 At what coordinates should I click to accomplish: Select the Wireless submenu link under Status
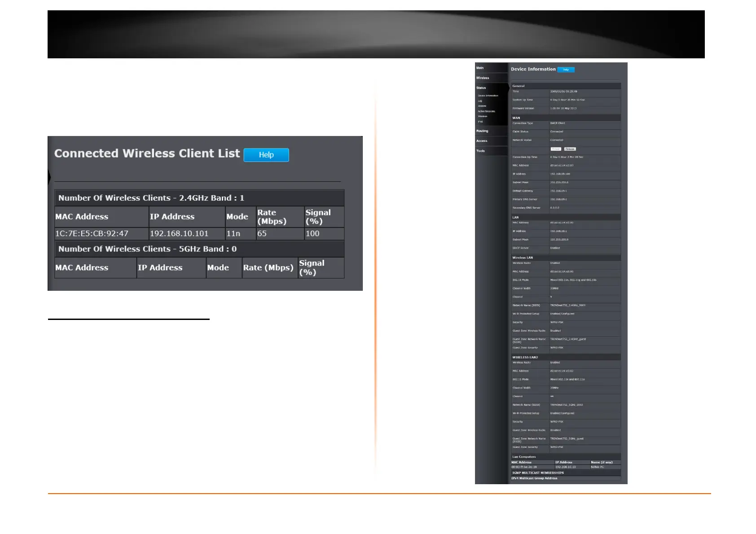[483, 116]
